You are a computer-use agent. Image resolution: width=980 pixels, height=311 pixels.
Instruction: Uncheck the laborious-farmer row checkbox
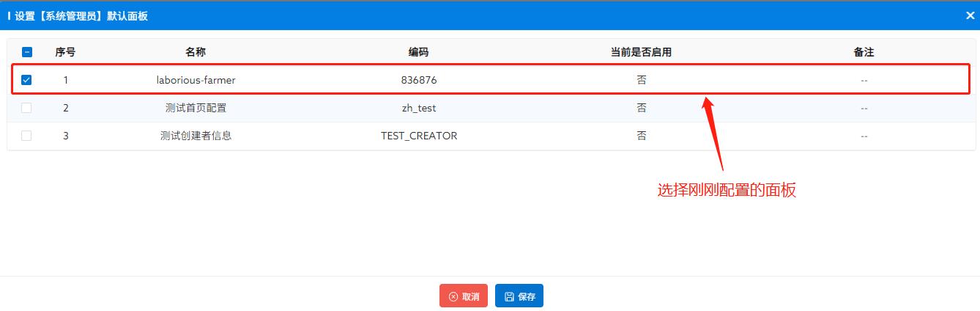[26, 80]
